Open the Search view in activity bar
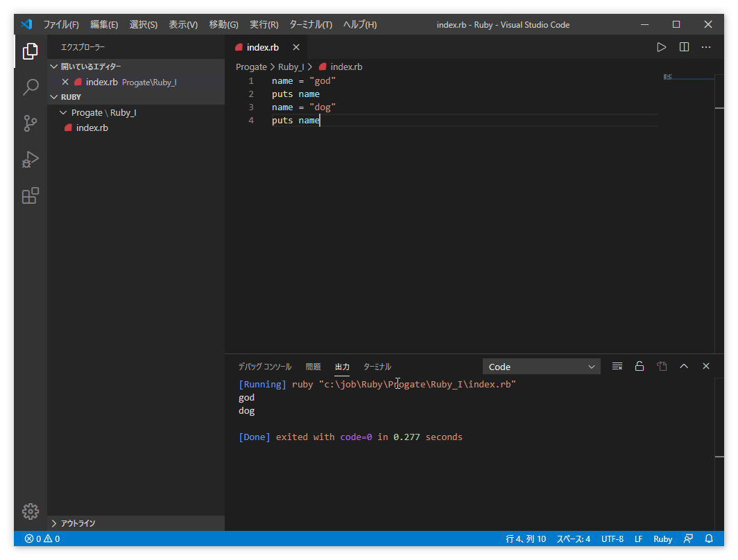738x560 pixels. [x=30, y=87]
